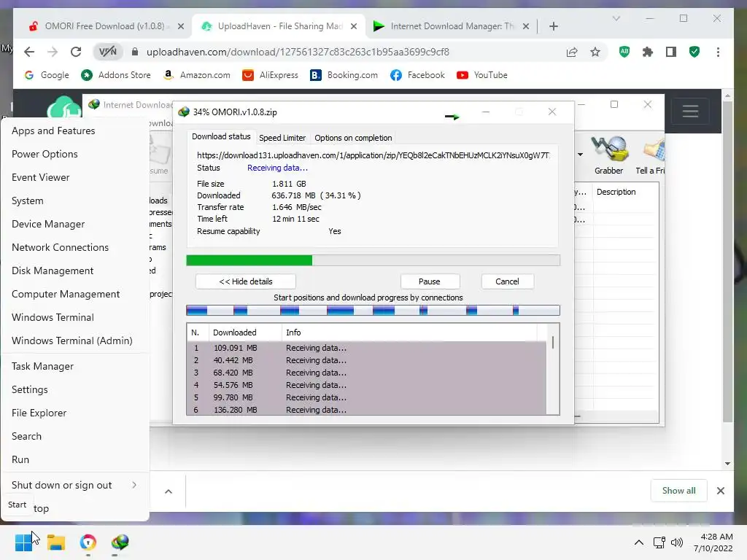Click the volume speaker tray icon
This screenshot has height=560, width=747.
(x=676, y=542)
